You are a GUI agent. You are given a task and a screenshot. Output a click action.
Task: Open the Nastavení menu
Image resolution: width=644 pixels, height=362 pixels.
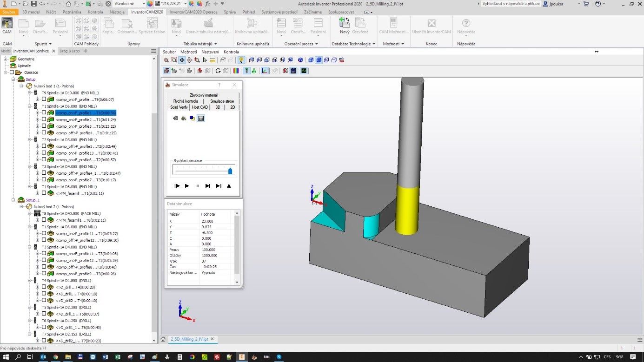pyautogui.click(x=210, y=52)
